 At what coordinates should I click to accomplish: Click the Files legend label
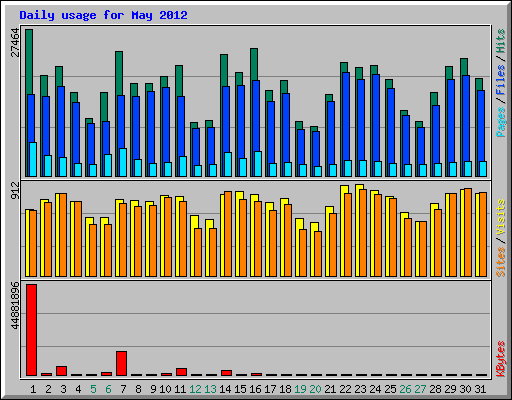pos(500,80)
